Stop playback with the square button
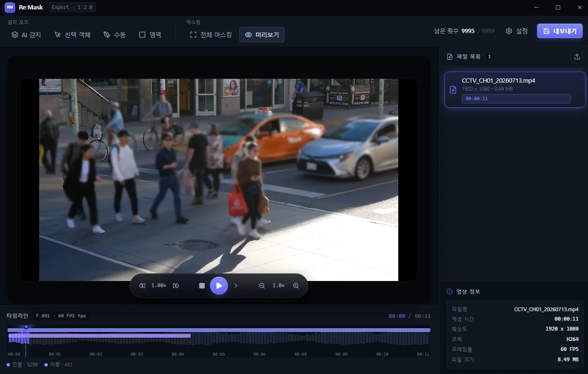Viewport: 588px width, 374px height. (x=202, y=286)
